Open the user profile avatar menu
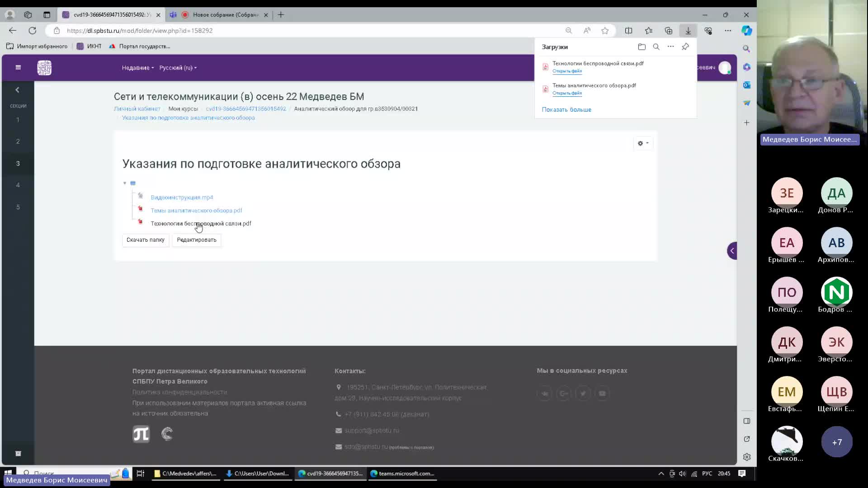Image resolution: width=868 pixels, height=488 pixels. click(725, 68)
